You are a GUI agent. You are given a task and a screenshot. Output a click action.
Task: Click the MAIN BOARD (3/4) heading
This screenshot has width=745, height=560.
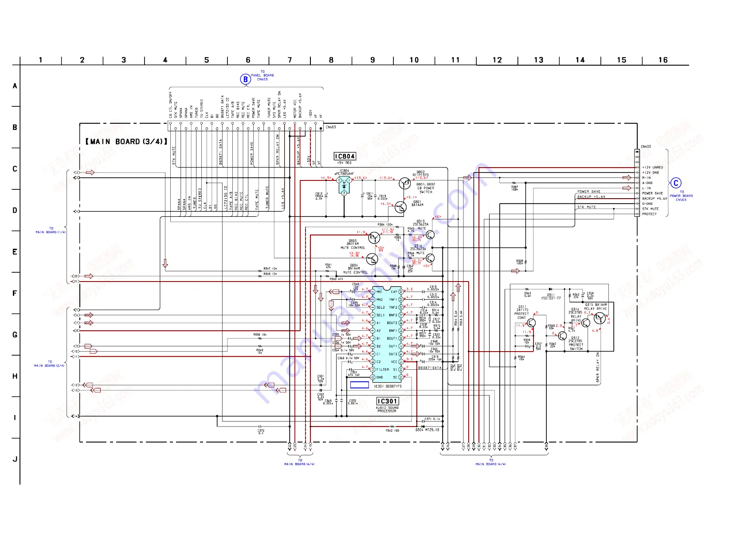tap(127, 141)
